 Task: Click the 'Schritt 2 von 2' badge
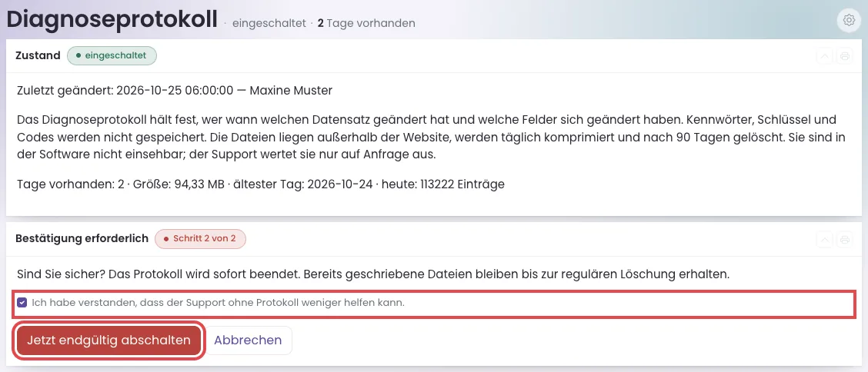[200, 239]
